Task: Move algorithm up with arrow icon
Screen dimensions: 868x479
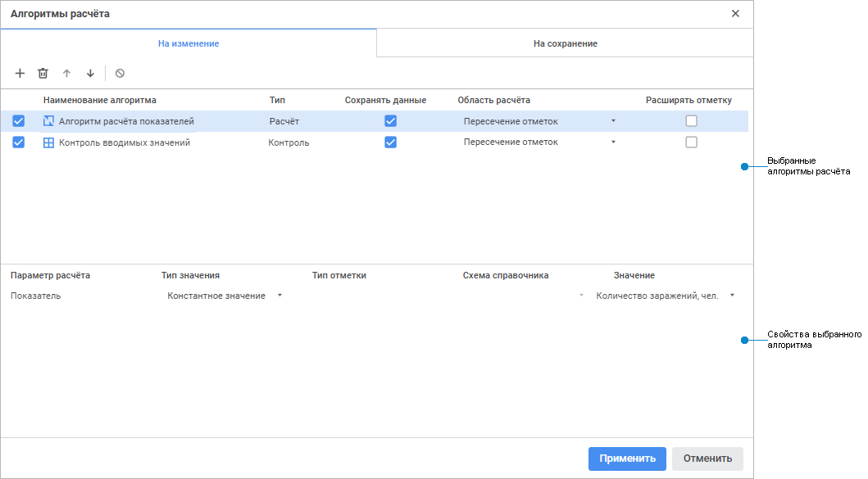Action: (67, 74)
